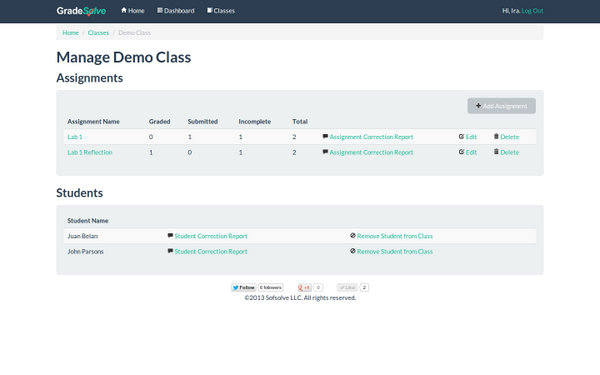Click the pencil edit icon for Lab 1 Reflection
The image size is (600, 375).
(461, 152)
